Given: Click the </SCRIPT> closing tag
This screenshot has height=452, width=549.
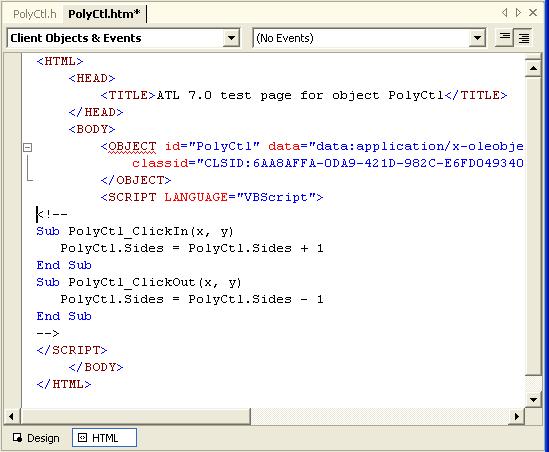Looking at the screenshot, I should click(x=72, y=350).
